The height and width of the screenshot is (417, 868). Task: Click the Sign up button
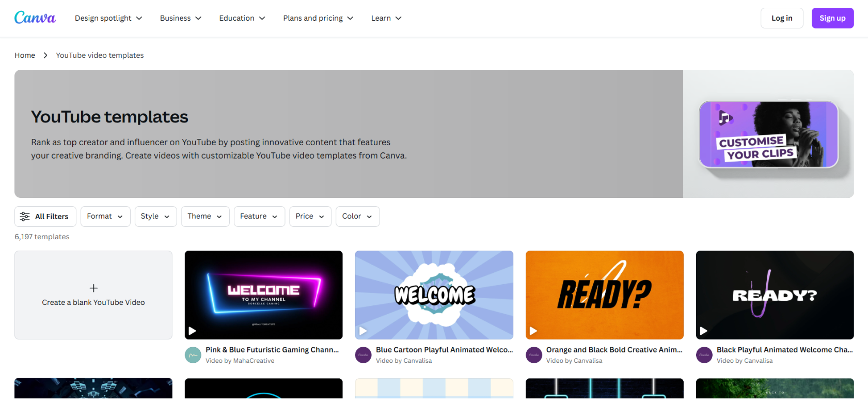tap(832, 18)
